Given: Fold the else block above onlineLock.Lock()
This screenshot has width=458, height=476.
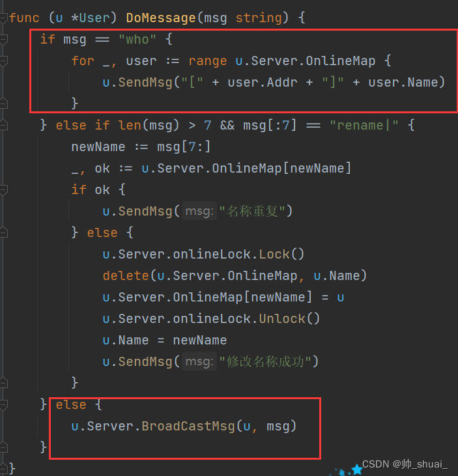Looking at the screenshot, I should click(x=3, y=233).
